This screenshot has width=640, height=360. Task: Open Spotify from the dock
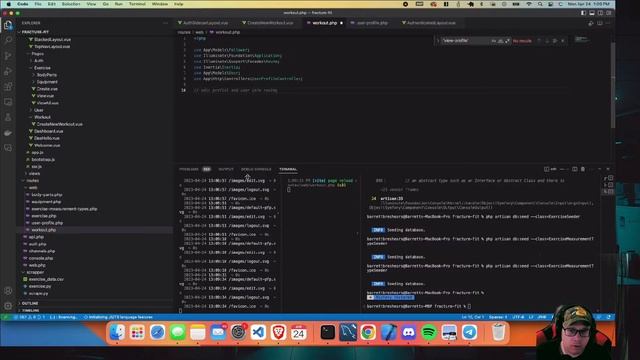[429, 333]
